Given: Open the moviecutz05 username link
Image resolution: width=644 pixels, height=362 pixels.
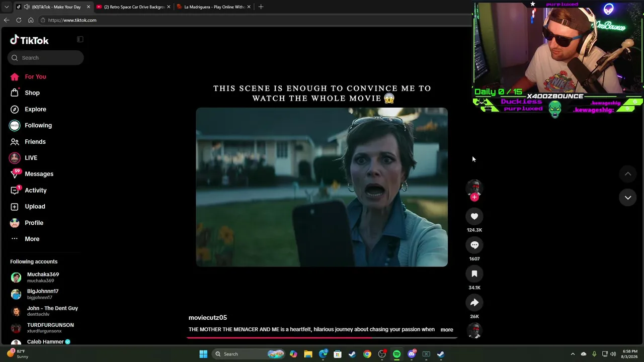Looking at the screenshot, I should (x=208, y=318).
